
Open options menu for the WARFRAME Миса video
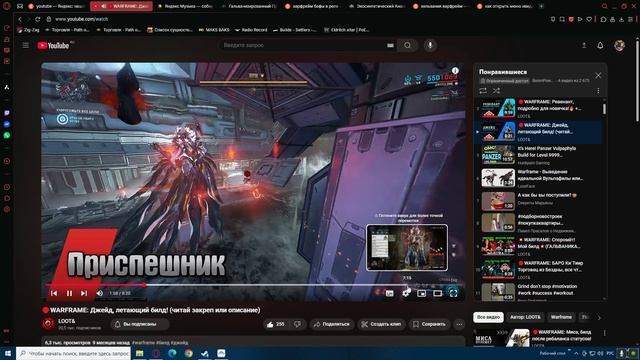[604, 333]
